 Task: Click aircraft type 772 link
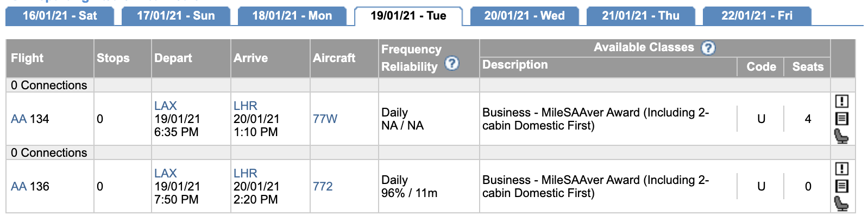[323, 186]
